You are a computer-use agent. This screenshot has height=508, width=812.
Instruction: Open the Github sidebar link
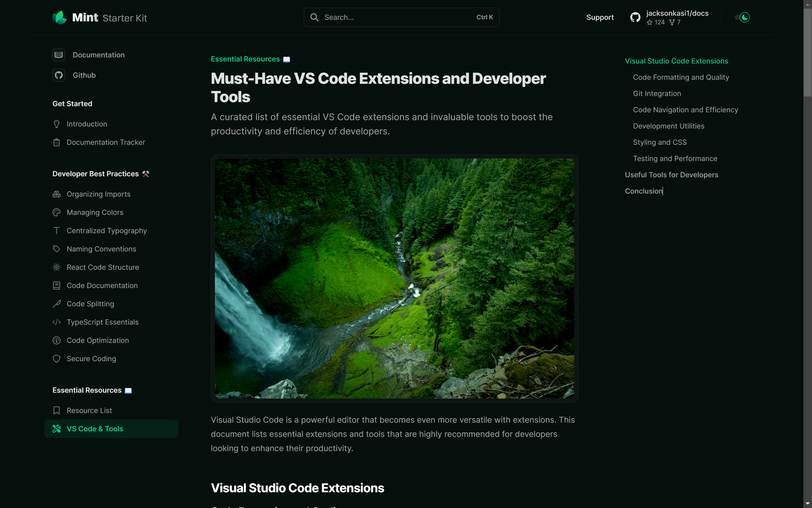coord(84,75)
